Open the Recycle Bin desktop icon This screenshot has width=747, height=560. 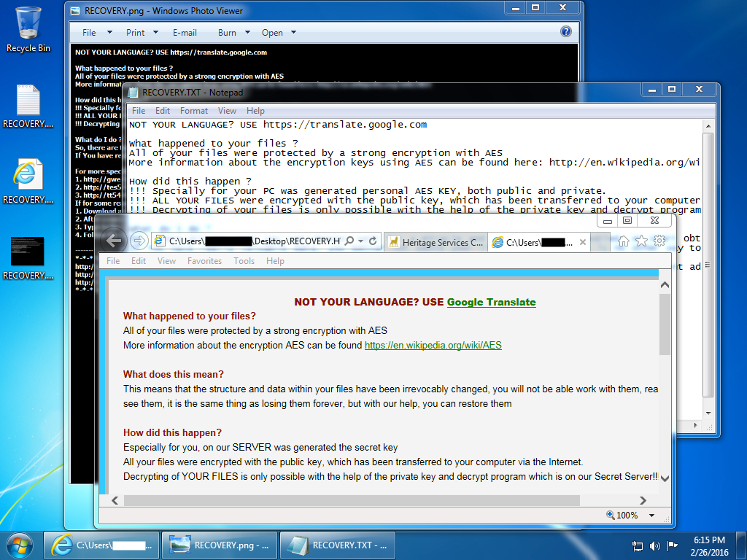point(28,29)
